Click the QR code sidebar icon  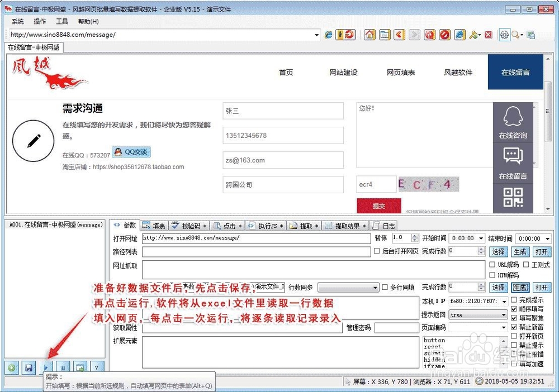513,198
